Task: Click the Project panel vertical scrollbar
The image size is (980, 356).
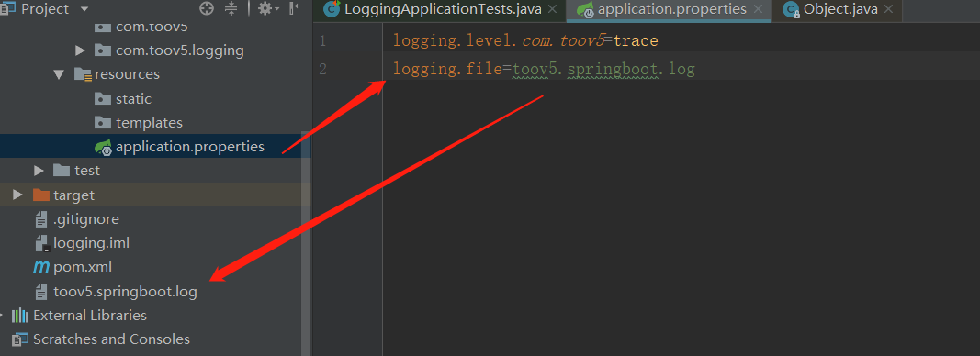Action: [x=306, y=243]
